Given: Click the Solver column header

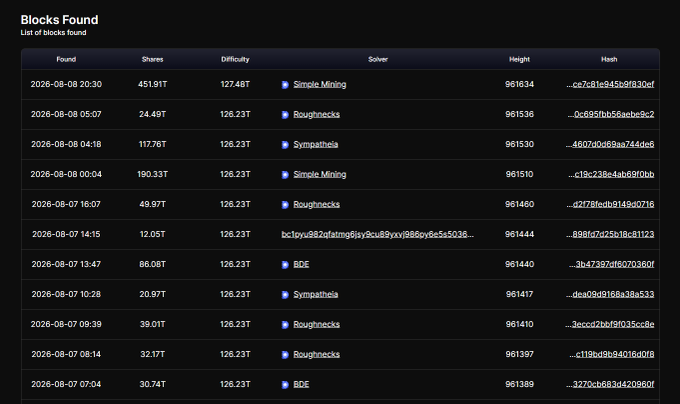Looking at the screenshot, I should coord(378,59).
